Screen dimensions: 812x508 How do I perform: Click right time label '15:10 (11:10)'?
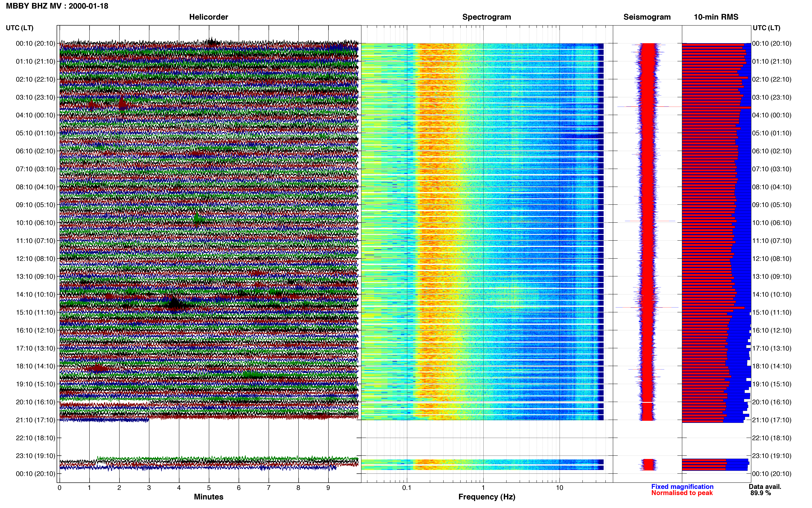click(x=772, y=313)
